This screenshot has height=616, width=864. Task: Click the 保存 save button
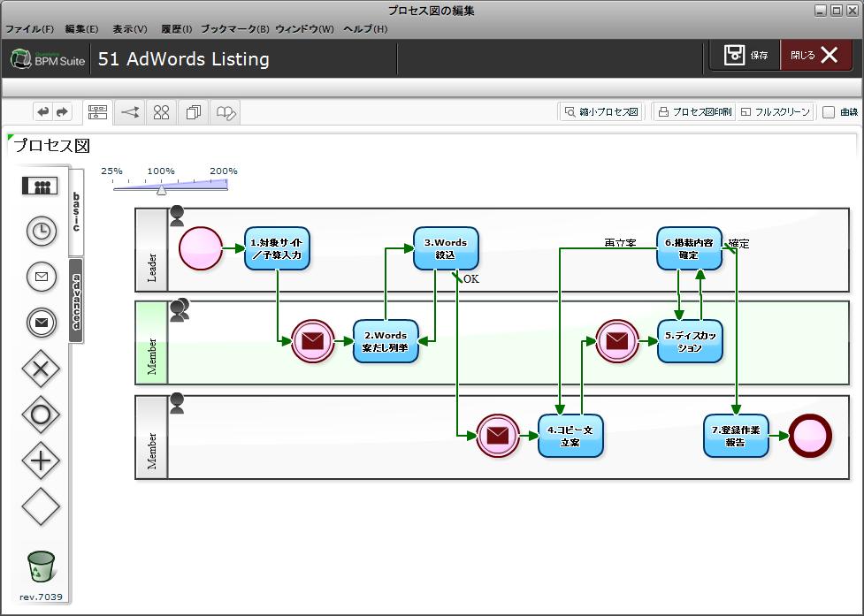(745, 56)
